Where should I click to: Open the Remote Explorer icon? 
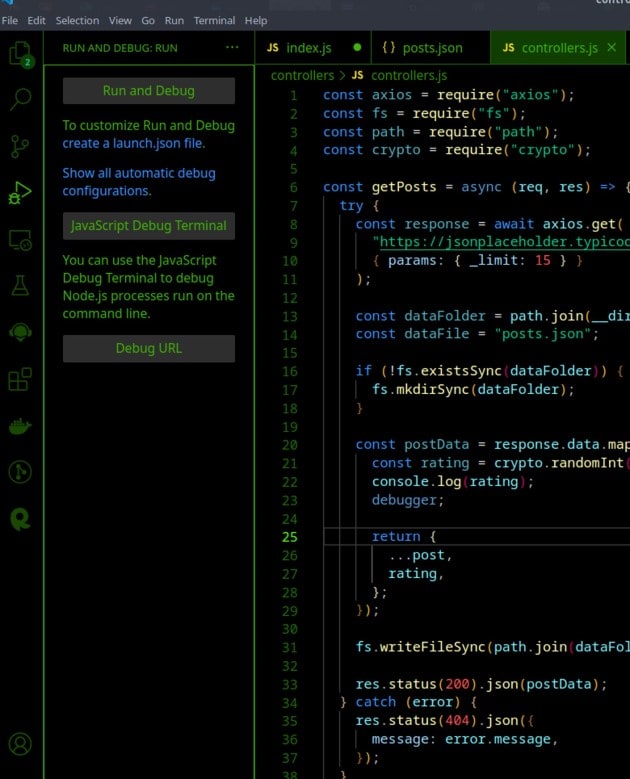(20, 240)
